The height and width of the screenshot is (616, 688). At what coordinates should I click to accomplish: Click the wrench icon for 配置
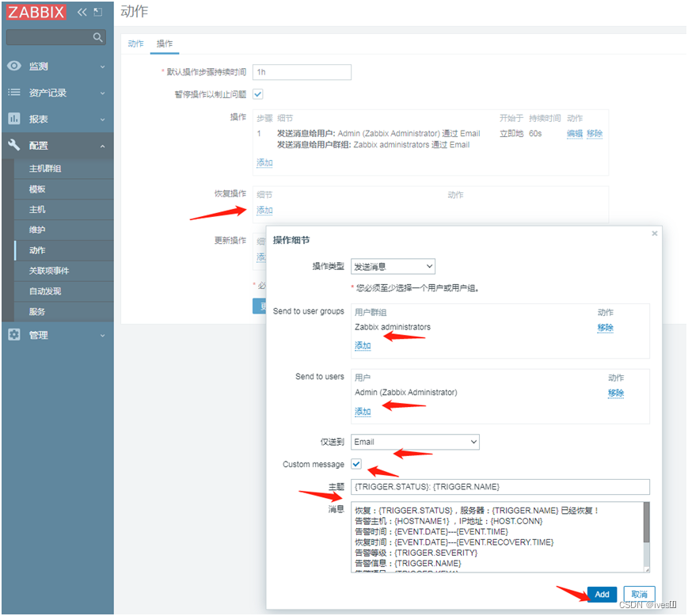(14, 145)
